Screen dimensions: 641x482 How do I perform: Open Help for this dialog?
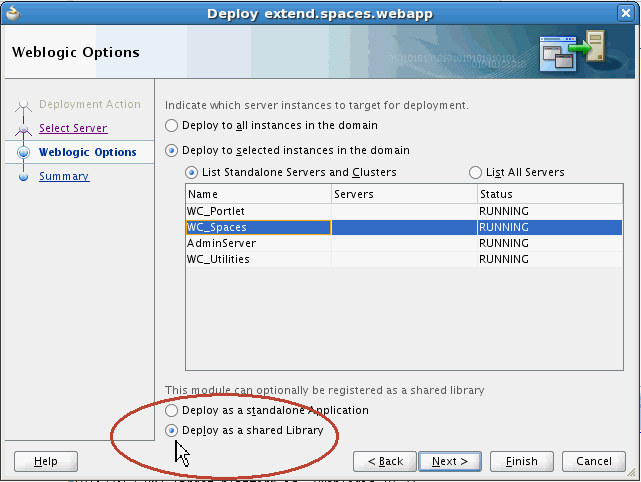tap(46, 462)
